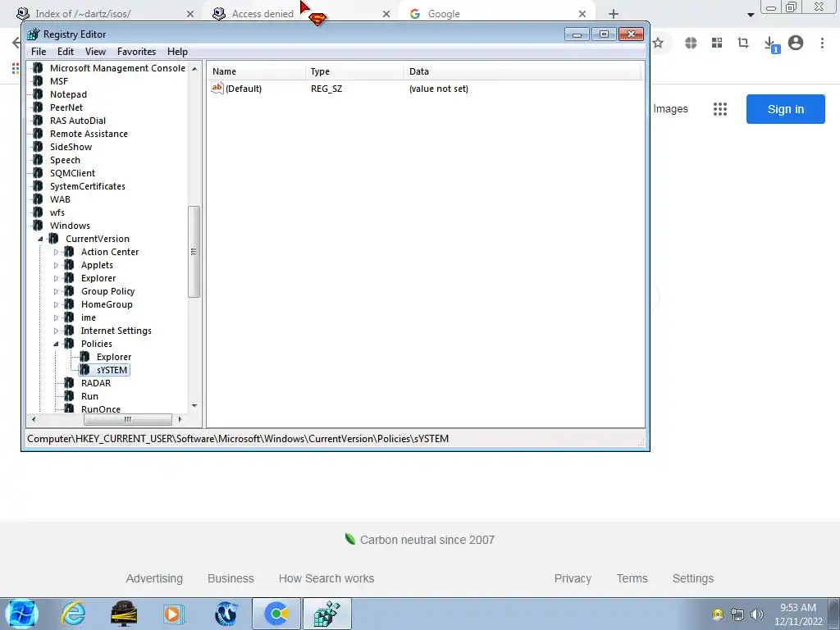Launch Internet Explorer from the taskbar
This screenshot has height=630, width=840.
[x=73, y=614]
